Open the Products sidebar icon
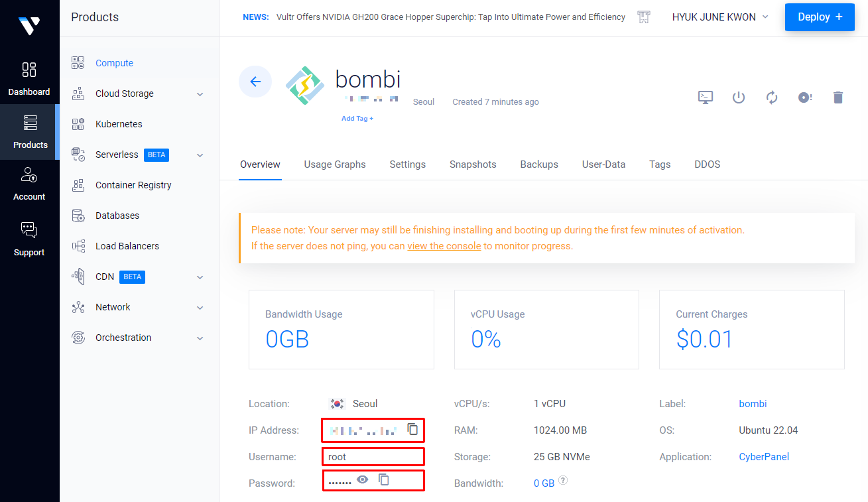Screen dimensions: 868x502 [x=30, y=123]
